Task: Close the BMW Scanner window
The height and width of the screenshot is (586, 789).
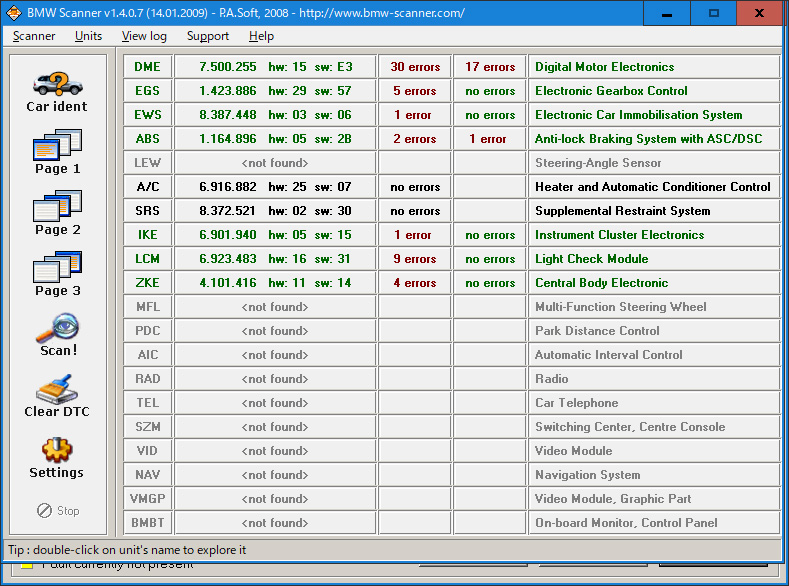Action: point(759,13)
